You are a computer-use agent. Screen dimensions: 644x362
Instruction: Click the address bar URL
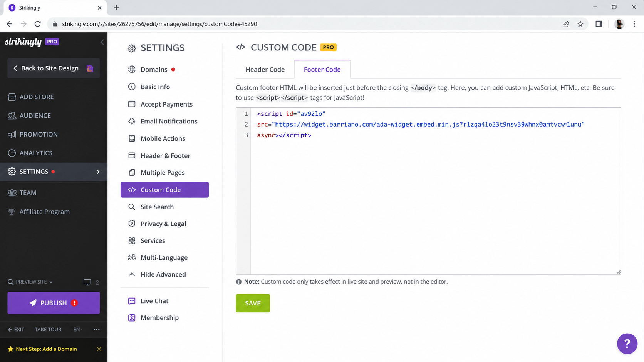pos(159,24)
